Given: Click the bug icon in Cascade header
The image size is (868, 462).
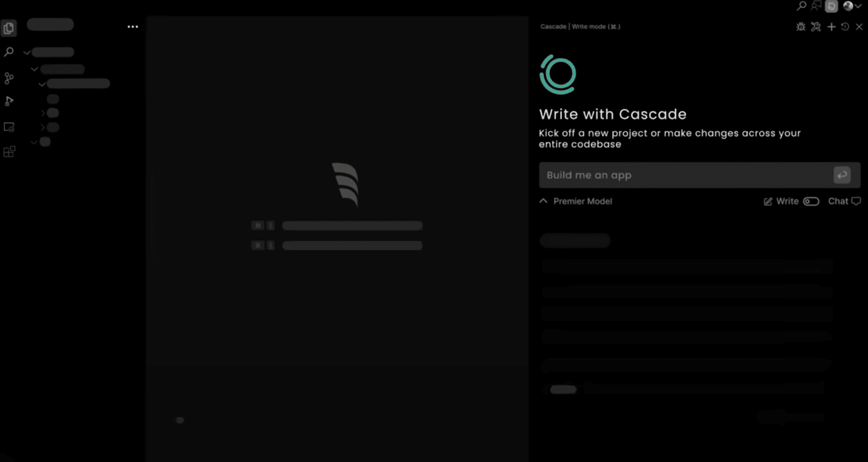Looking at the screenshot, I should tap(800, 27).
